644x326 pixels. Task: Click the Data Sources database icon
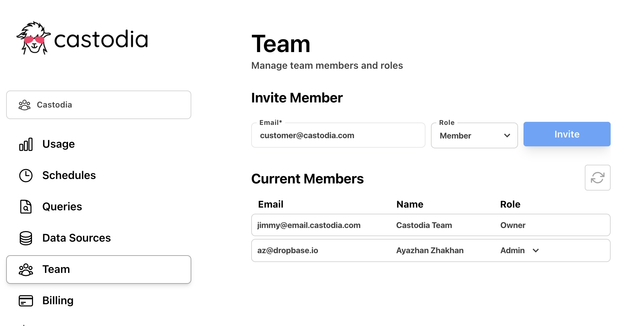coord(26,238)
